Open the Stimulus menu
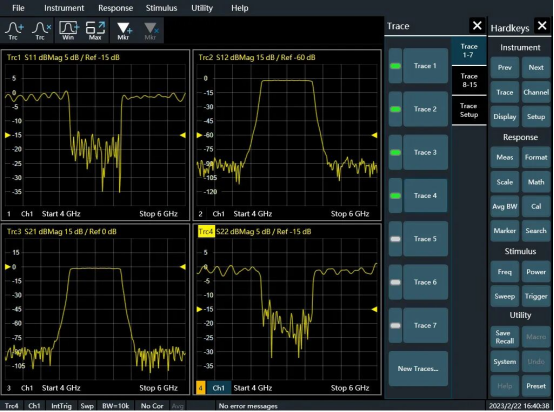This screenshot has width=554, height=412. pyautogui.click(x=161, y=8)
